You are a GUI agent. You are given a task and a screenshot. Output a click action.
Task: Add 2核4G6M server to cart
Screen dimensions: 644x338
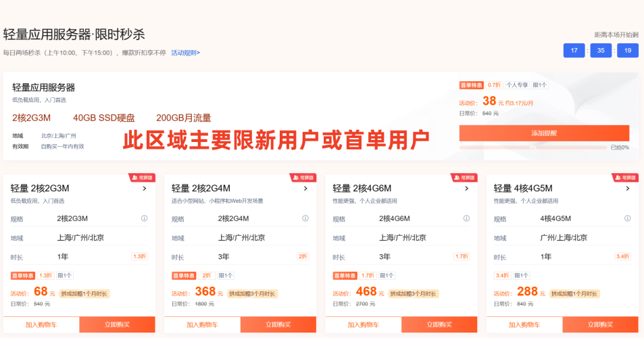click(x=363, y=324)
